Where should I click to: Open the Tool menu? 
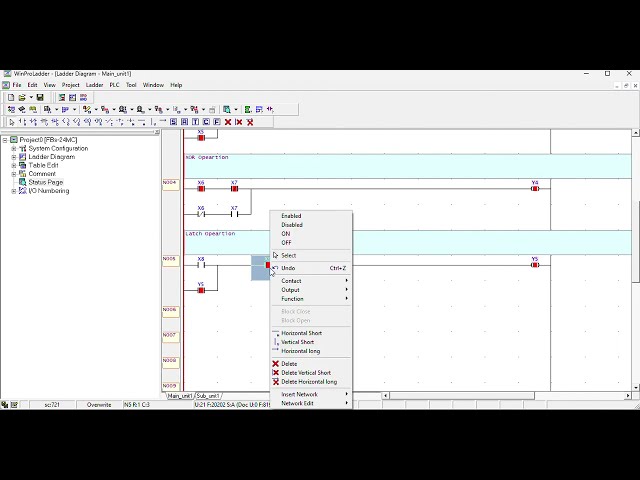pos(131,85)
